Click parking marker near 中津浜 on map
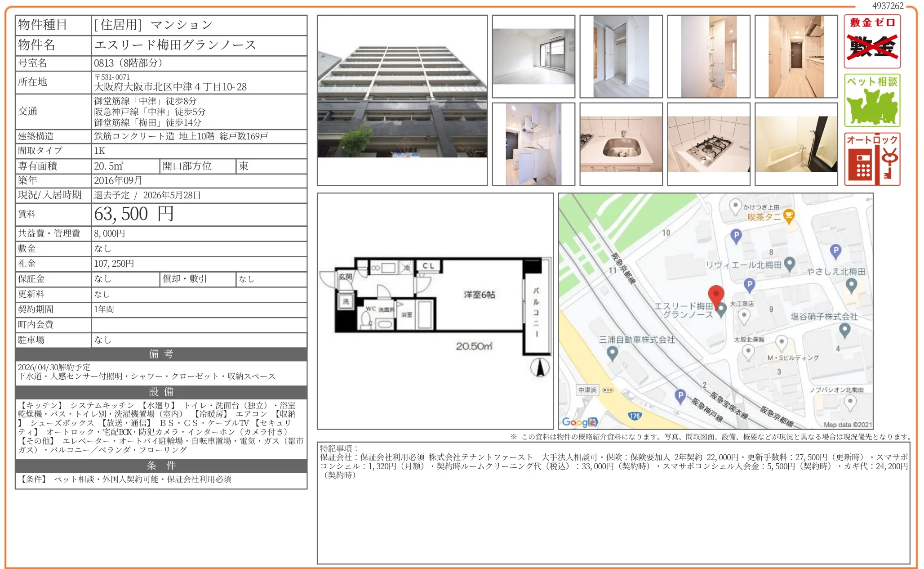This screenshot has width=924, height=569. (680, 396)
